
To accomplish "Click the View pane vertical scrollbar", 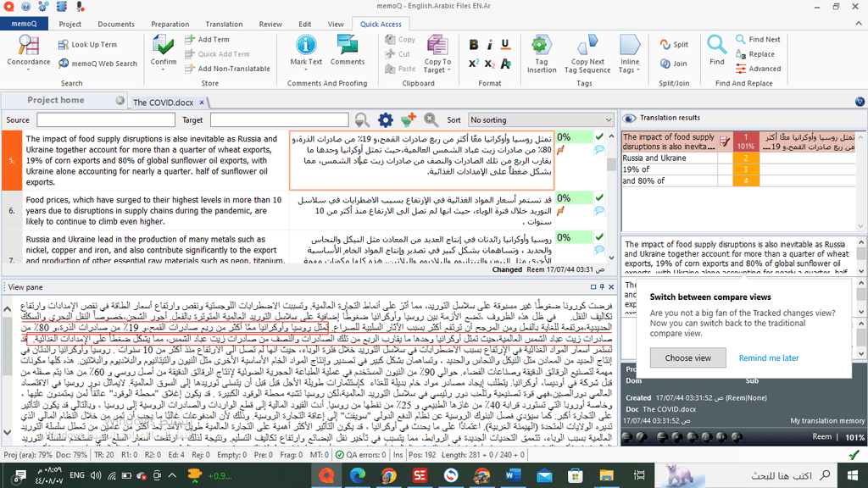I will coord(7,370).
